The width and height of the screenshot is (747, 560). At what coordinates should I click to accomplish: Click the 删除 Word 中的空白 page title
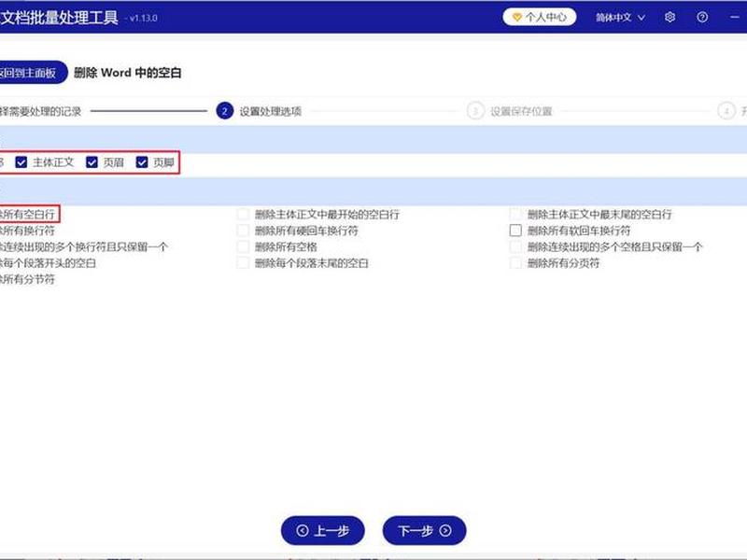[x=128, y=73]
